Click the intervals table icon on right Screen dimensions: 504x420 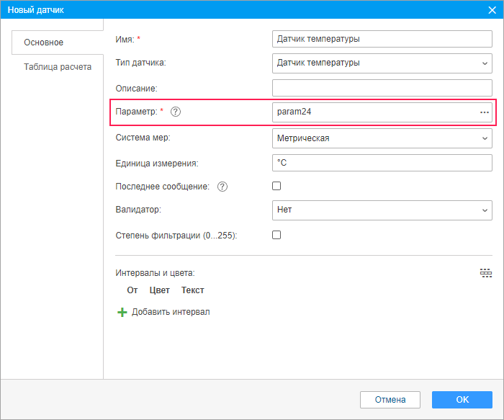click(x=486, y=273)
